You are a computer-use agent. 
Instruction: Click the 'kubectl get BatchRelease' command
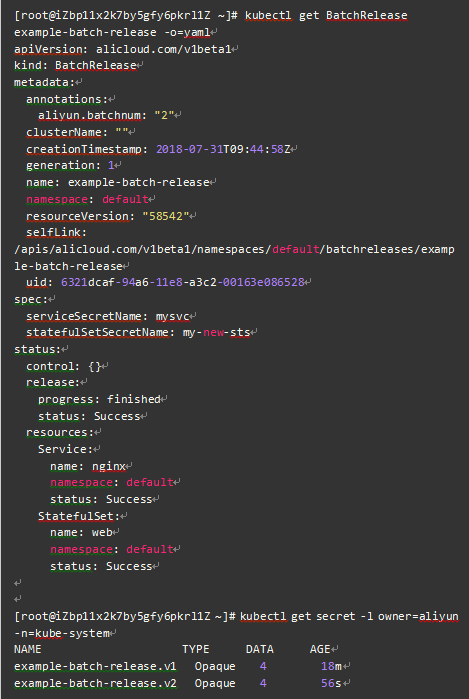pyautogui.click(x=326, y=16)
